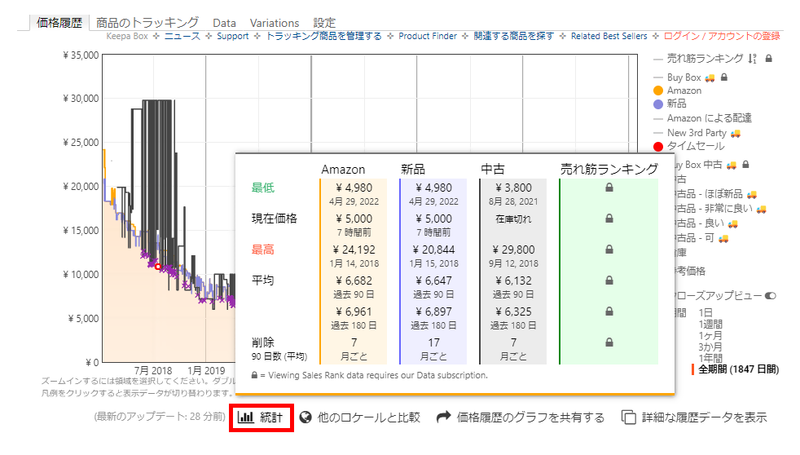This screenshot has width=800, height=455.
Task: Open the Data tab
Action: pyautogui.click(x=224, y=23)
